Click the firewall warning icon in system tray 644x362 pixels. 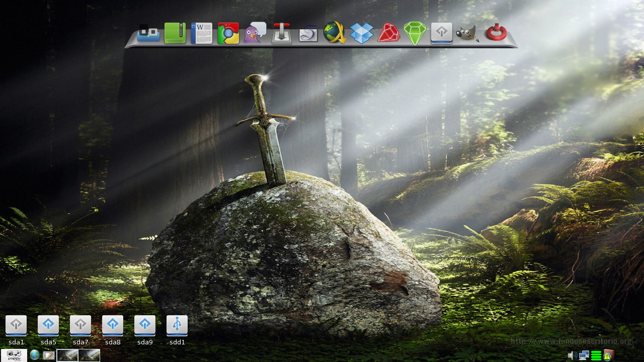click(x=608, y=355)
